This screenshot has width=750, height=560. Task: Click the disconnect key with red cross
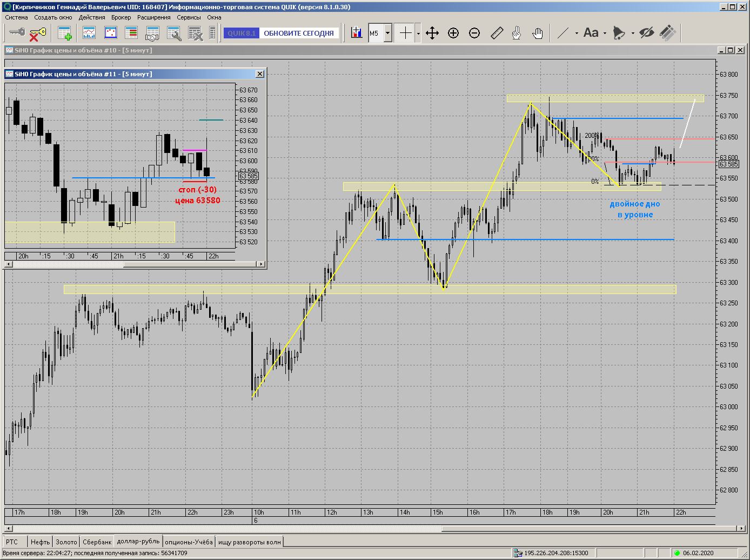point(37,33)
